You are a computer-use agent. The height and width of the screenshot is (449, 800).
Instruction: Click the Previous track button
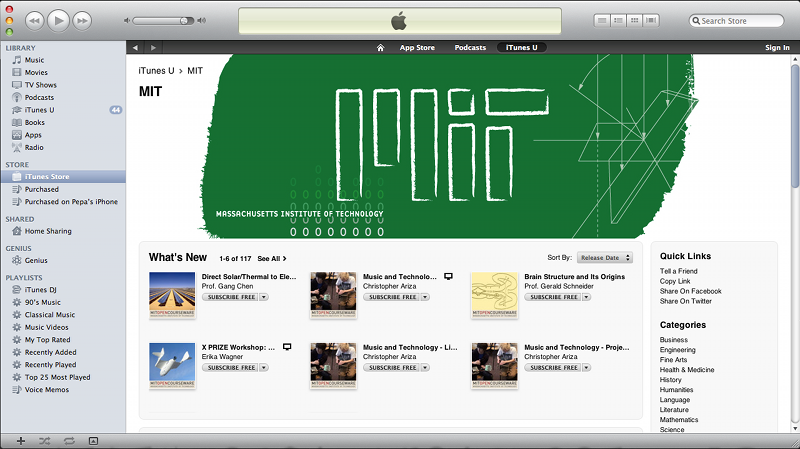[34, 21]
